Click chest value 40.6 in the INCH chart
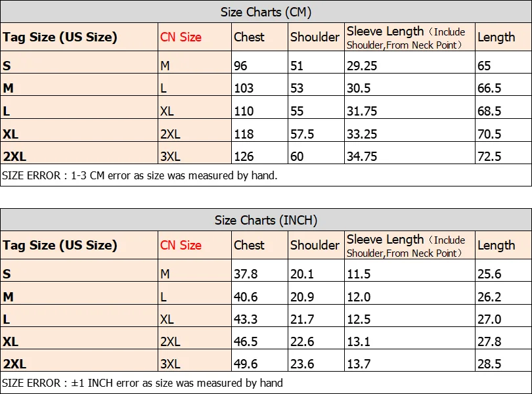The image size is (532, 394). pyautogui.click(x=246, y=297)
